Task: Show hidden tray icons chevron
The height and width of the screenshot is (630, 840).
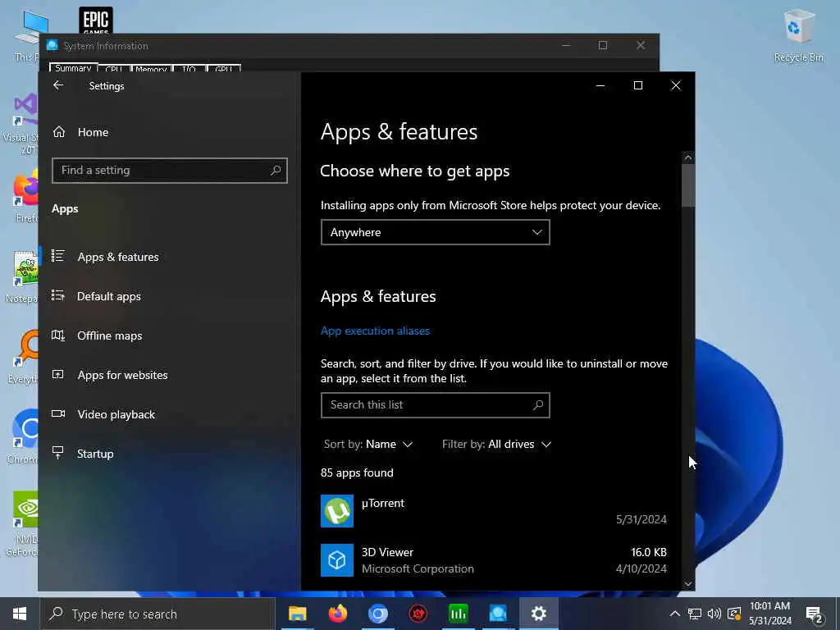Action: 675,614
